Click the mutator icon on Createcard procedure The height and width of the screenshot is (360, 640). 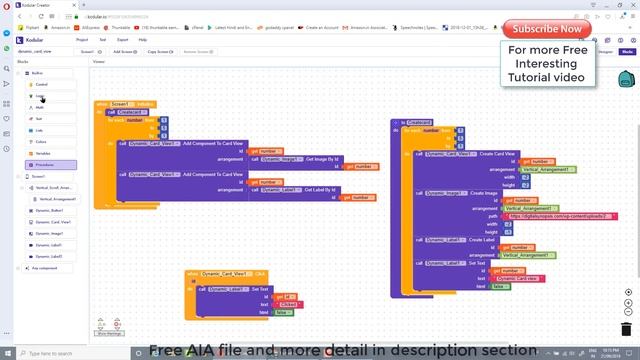click(x=395, y=122)
